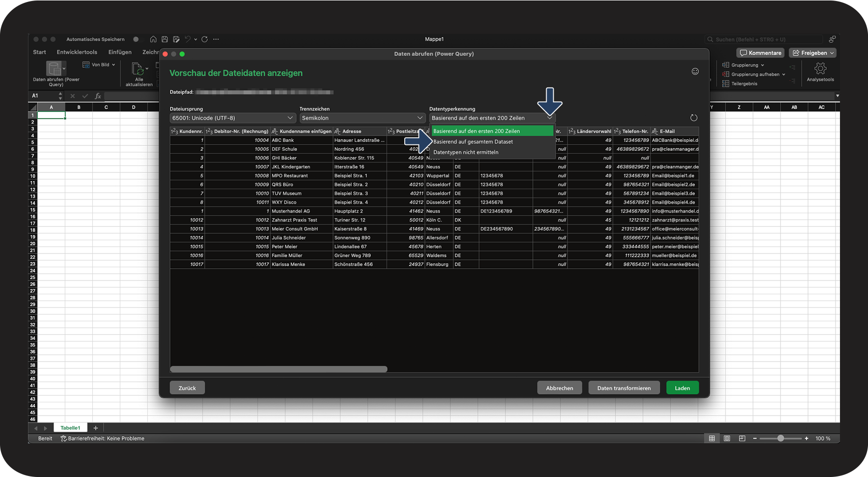
Task: Choose "Datentypen nicht ermitteln" option
Action: (x=466, y=152)
